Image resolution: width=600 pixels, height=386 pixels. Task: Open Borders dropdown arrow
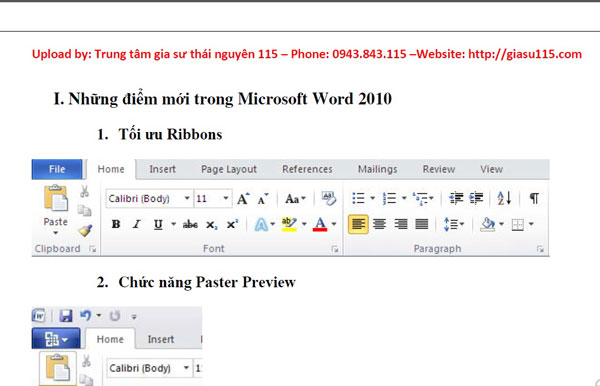[x=531, y=224]
